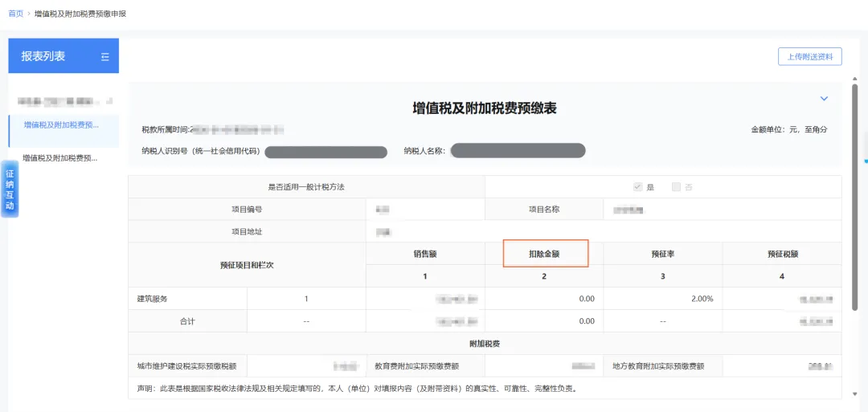Viewport: 868px width, 412px height.
Task: Click the 纳税人识别号 label
Action: [x=201, y=151]
